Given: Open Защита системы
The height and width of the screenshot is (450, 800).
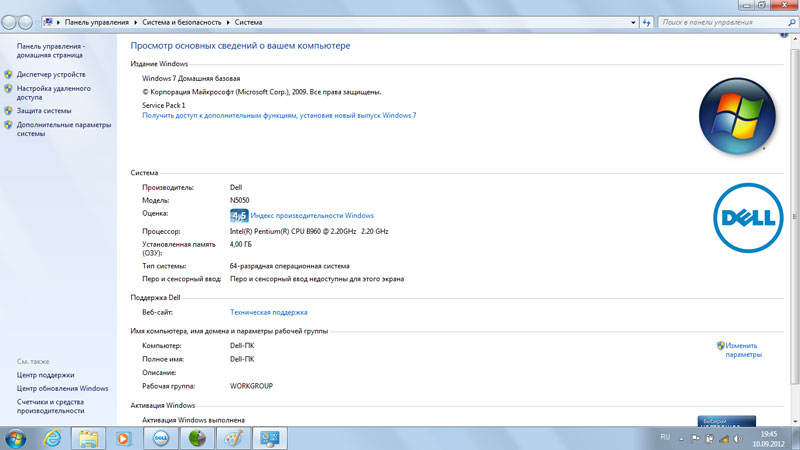Looking at the screenshot, I should point(44,111).
